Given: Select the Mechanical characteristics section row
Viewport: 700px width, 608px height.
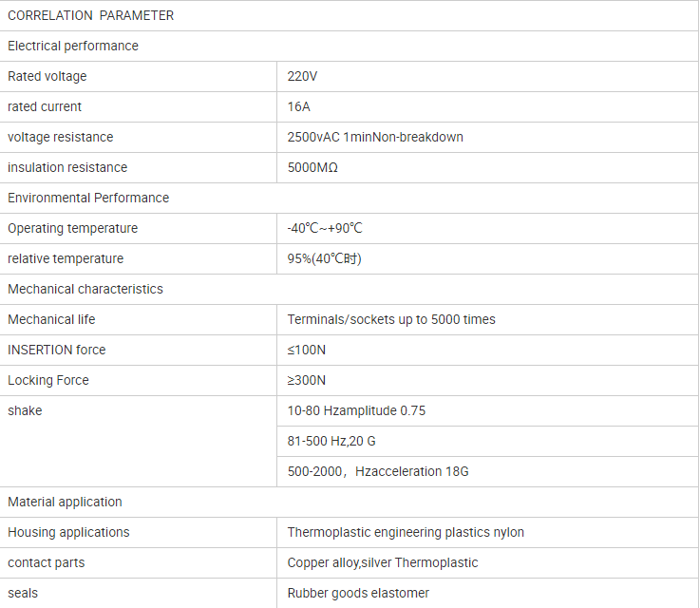Looking at the screenshot, I should pos(350,289).
